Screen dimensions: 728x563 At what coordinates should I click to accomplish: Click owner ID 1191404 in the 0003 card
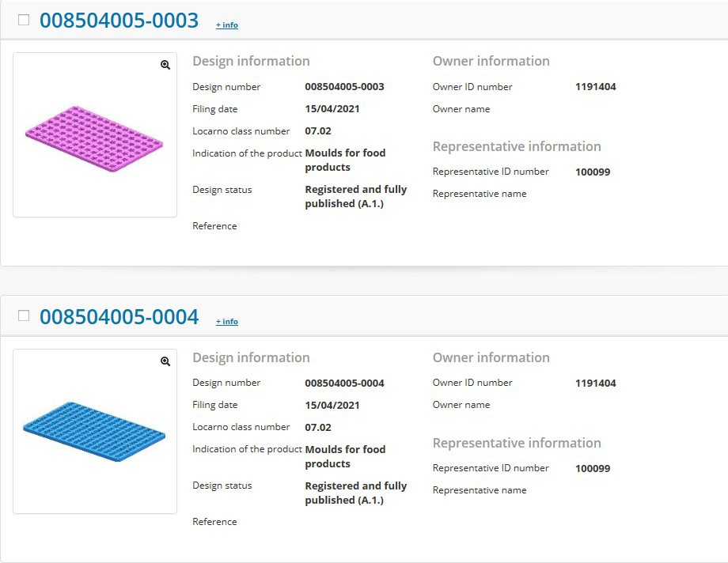(595, 87)
